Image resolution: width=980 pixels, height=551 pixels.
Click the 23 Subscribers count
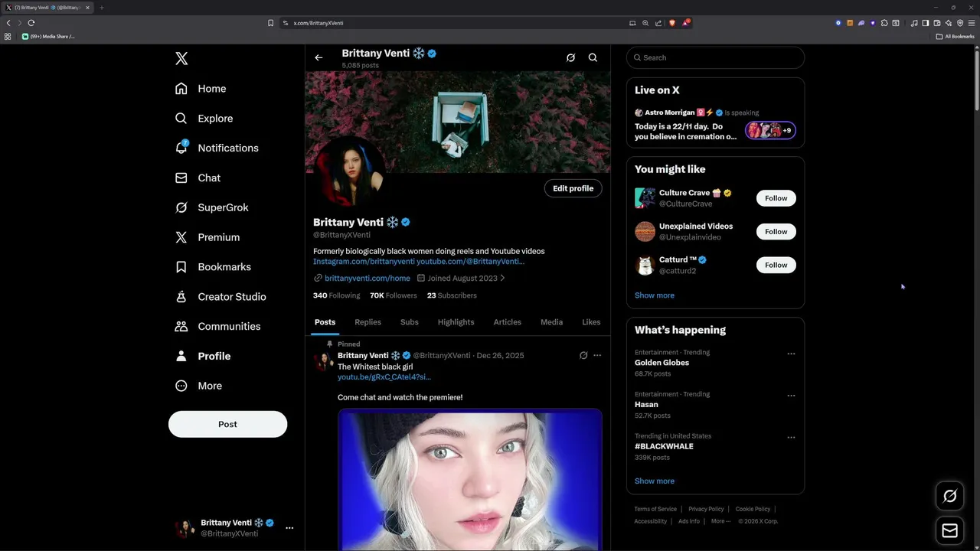tap(452, 295)
